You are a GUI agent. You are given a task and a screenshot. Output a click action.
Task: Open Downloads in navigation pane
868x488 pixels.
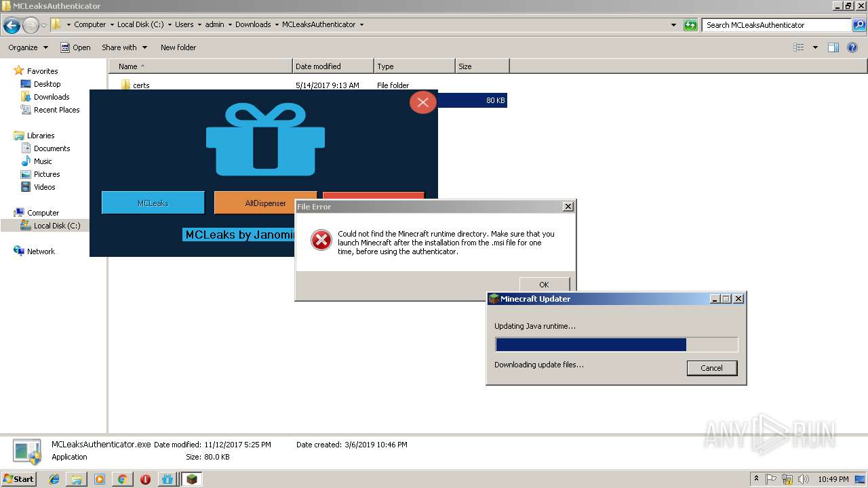click(x=52, y=97)
